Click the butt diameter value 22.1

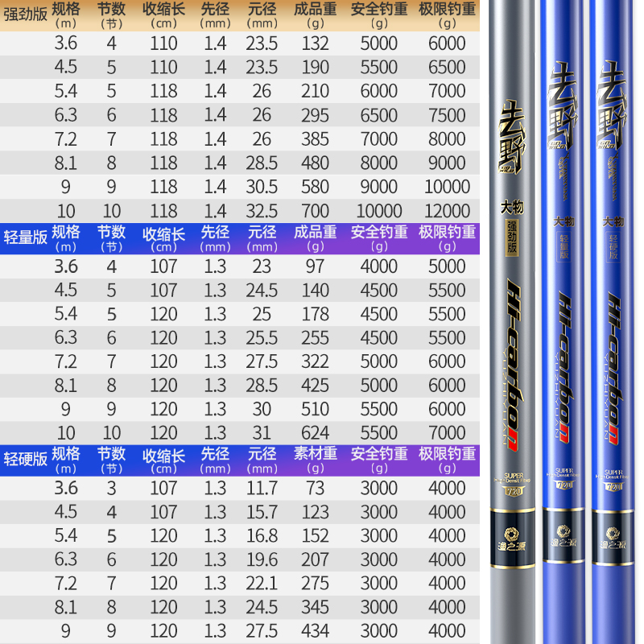pos(262,584)
